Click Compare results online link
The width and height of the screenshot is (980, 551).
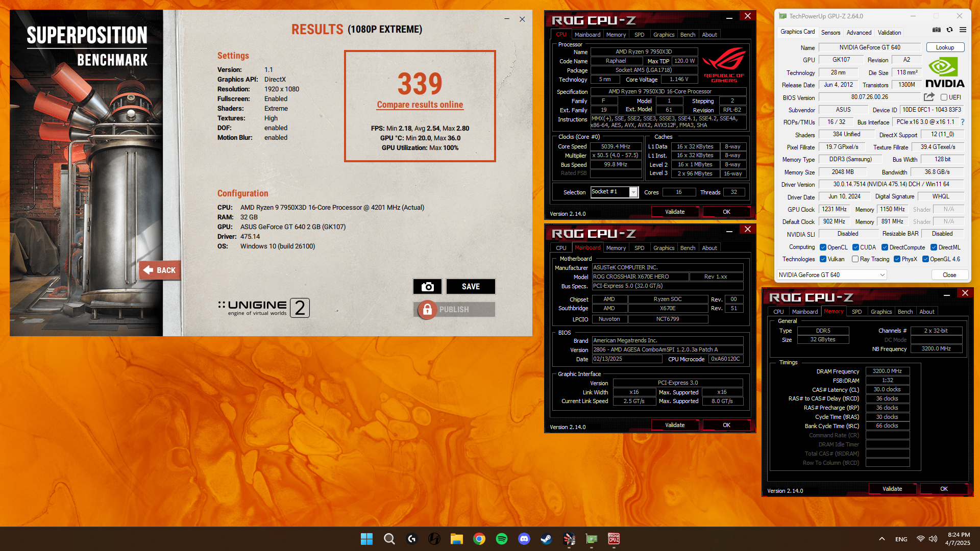click(x=420, y=105)
